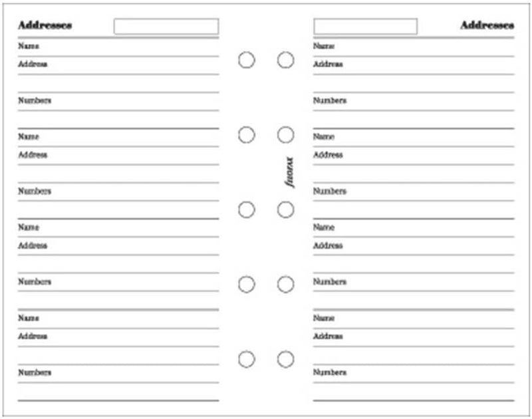Click the topmost right binder hole circle

(x=286, y=60)
